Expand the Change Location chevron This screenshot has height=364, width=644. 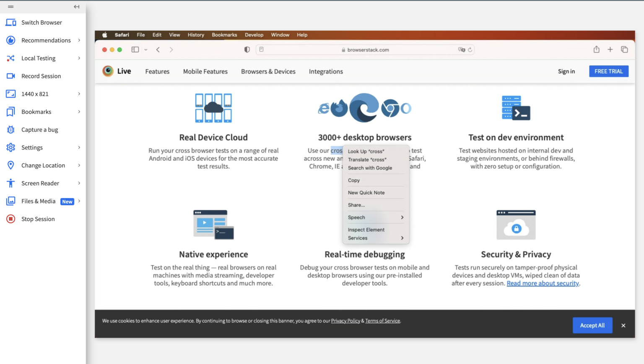click(79, 165)
